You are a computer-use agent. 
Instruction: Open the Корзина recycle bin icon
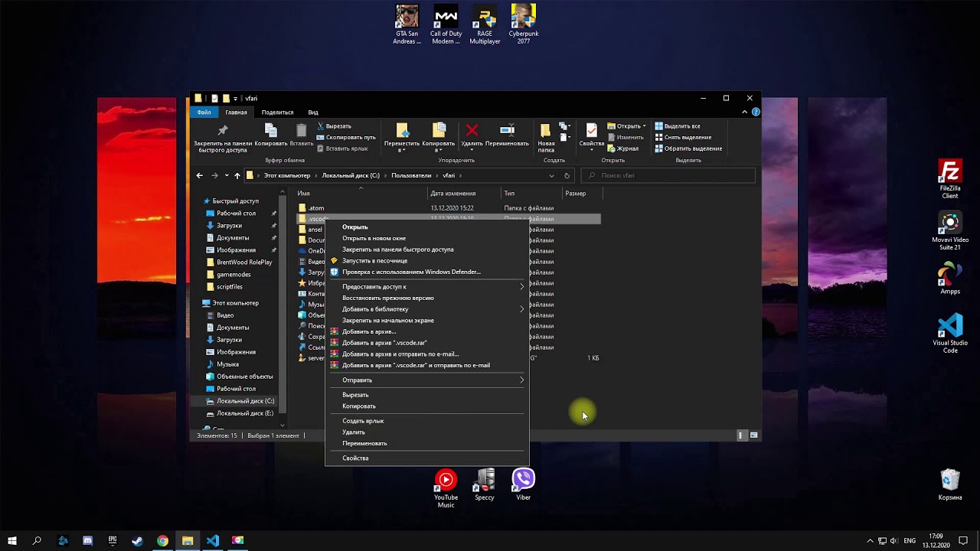[950, 484]
